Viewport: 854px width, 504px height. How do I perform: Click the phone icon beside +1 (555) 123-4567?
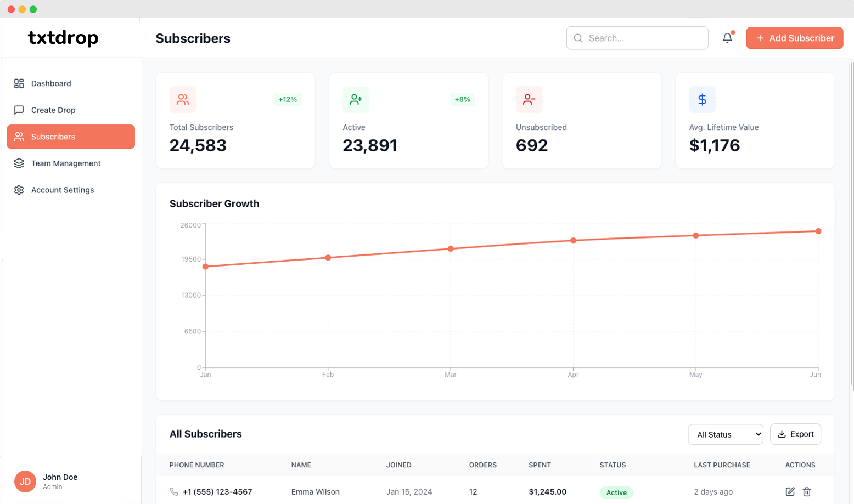(174, 492)
